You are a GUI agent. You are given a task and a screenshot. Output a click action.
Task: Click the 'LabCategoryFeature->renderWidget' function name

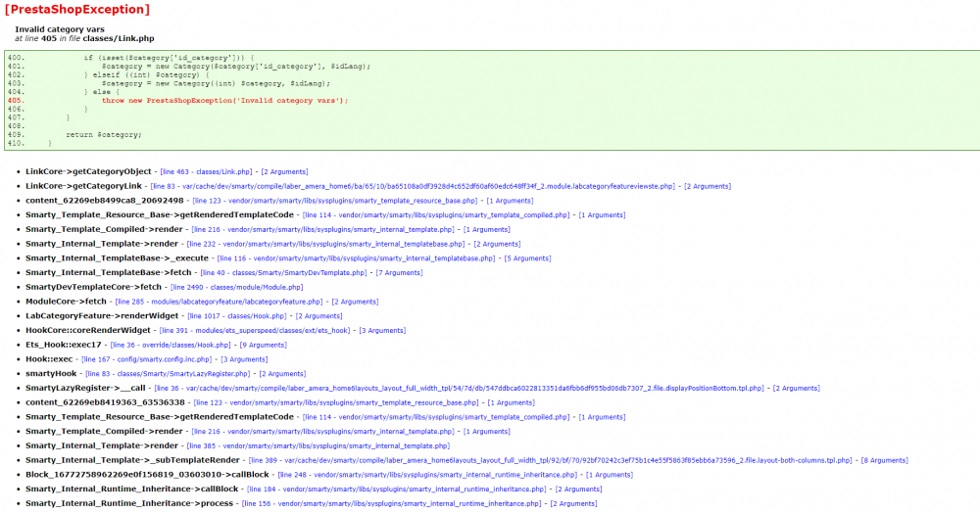click(x=102, y=316)
